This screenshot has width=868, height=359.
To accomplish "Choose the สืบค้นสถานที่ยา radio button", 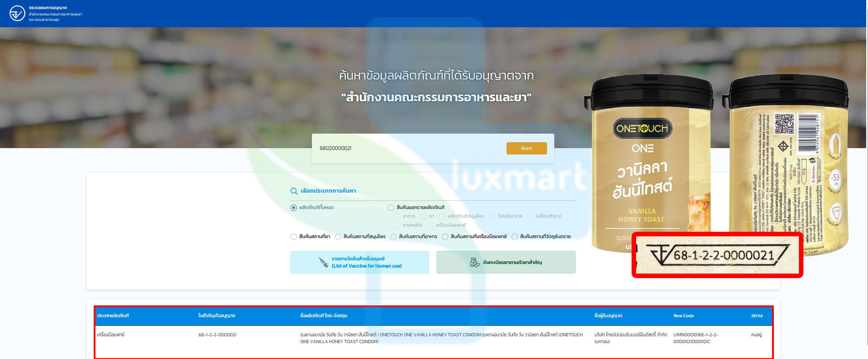I will coord(294,237).
